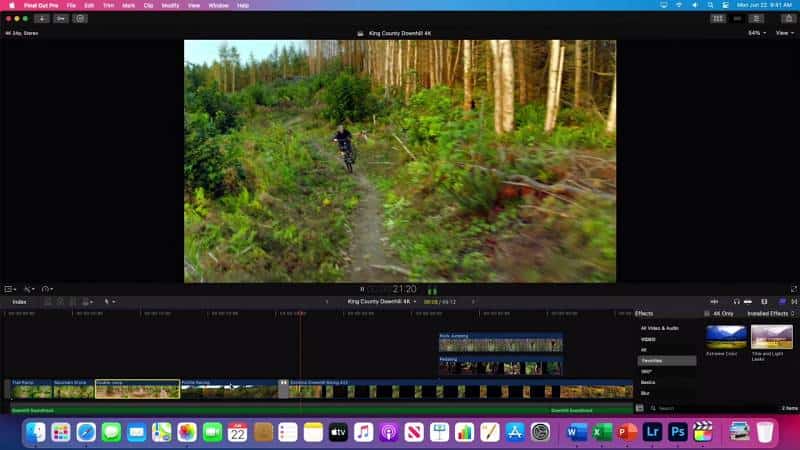Click the viewer timecode display 21:20
Viewport: 800px width, 450px height.
[x=404, y=289]
